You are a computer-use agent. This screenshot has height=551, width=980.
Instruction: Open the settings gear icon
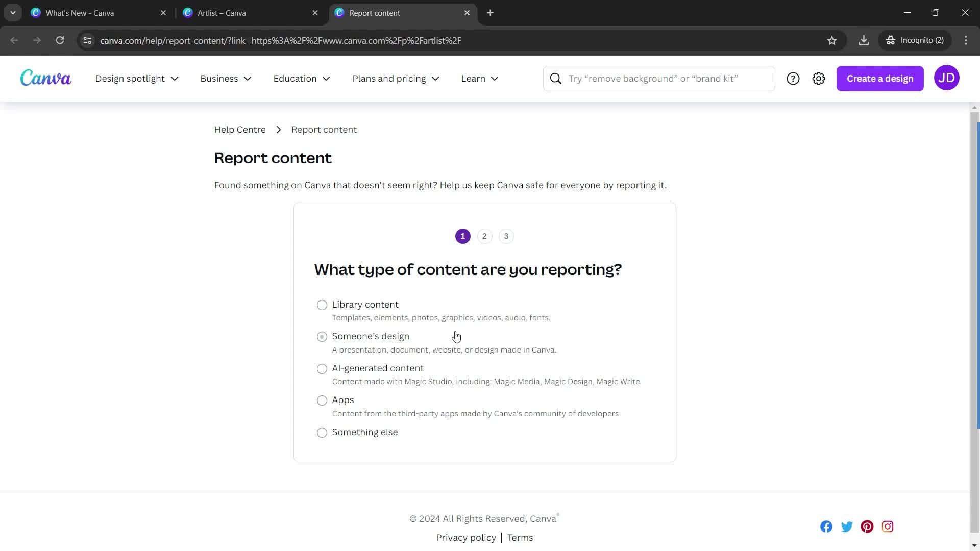[819, 78]
